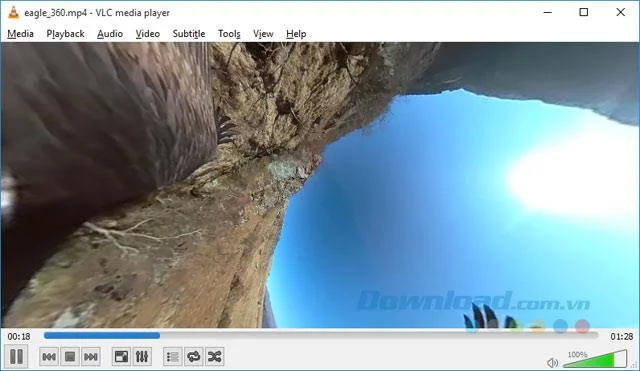This screenshot has width=640, height=371.
Task: Toggle fullscreen video mode
Action: (x=121, y=357)
